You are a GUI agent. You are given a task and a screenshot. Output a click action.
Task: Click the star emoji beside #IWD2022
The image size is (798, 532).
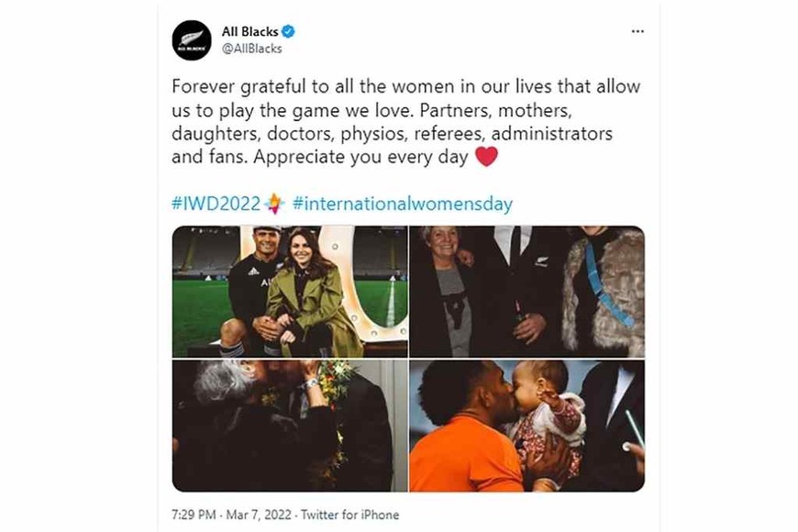tap(274, 204)
